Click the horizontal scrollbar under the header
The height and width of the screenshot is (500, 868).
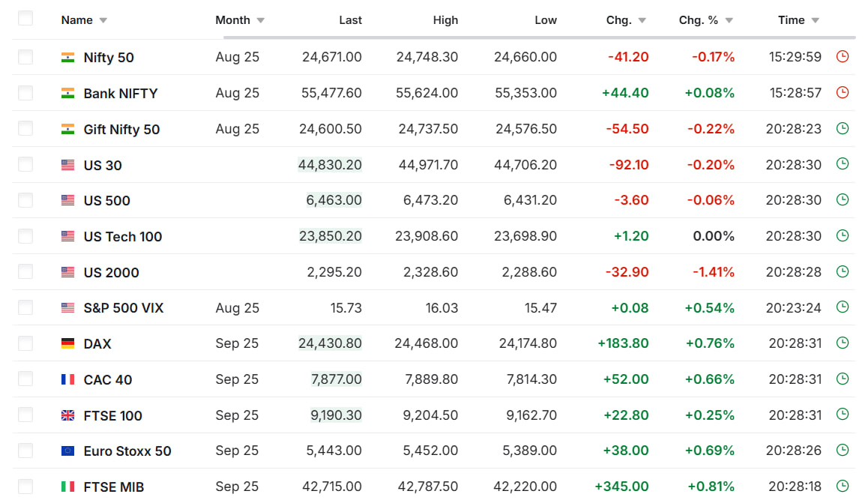[x=538, y=37]
